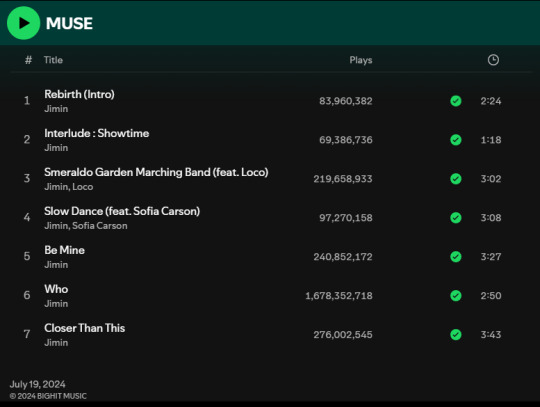Open the song Rebirth (Intro)
540x407 pixels.
[x=79, y=94]
